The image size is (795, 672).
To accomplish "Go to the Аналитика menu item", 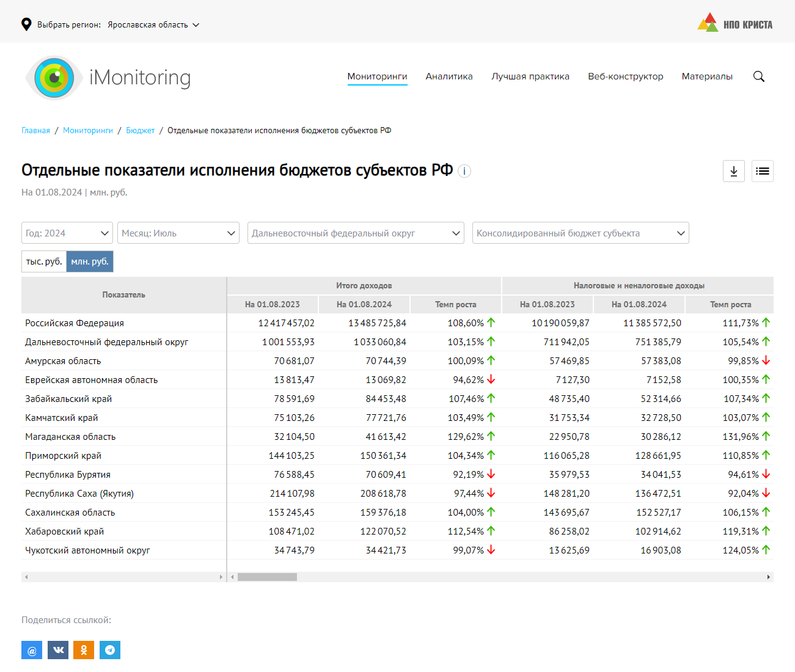I will click(x=449, y=76).
